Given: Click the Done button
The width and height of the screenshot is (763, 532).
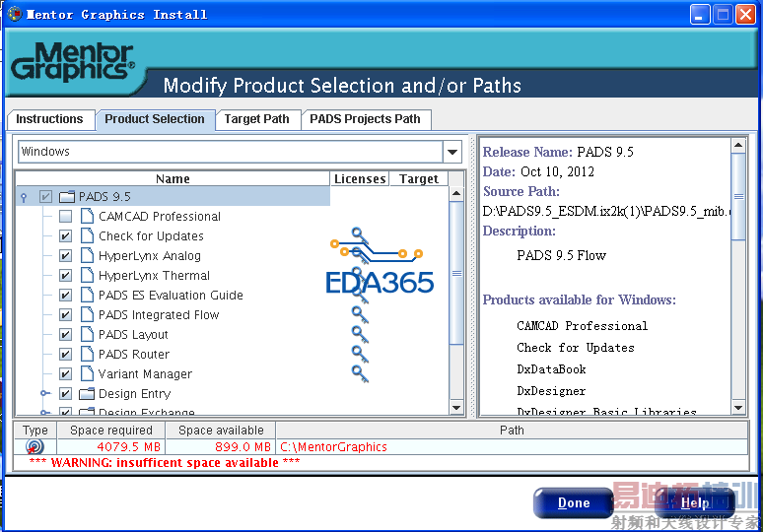Looking at the screenshot, I should pyautogui.click(x=573, y=502).
